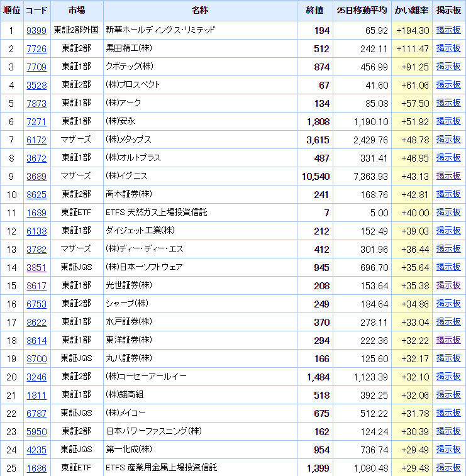
Task: Open stock code link 6172
Action: point(36,140)
